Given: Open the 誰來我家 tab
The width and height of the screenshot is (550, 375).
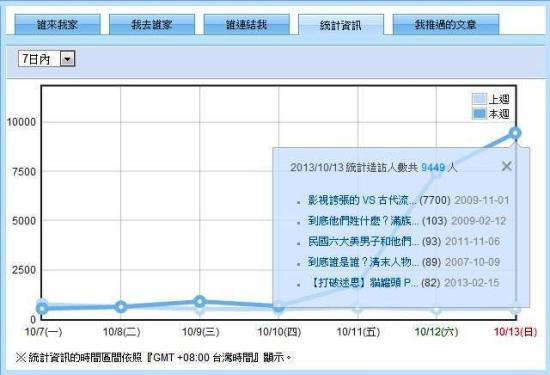Looking at the screenshot, I should (x=58, y=25).
